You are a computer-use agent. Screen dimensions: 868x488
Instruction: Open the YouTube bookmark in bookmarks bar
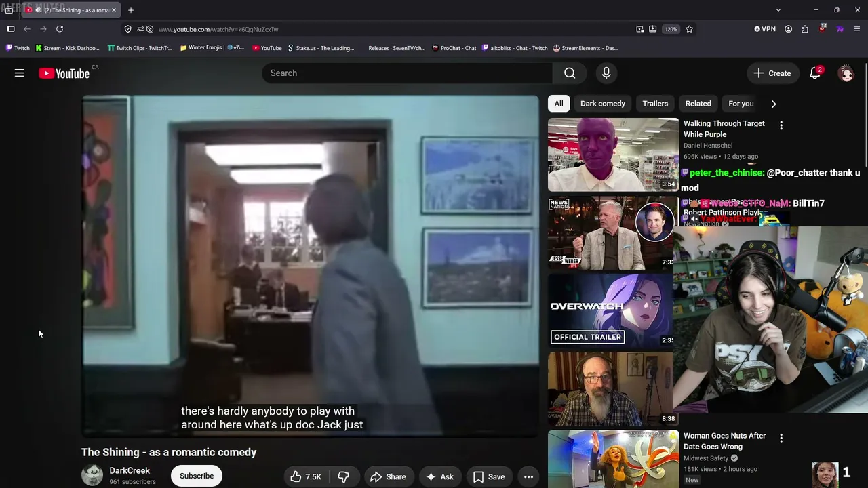pyautogui.click(x=267, y=48)
